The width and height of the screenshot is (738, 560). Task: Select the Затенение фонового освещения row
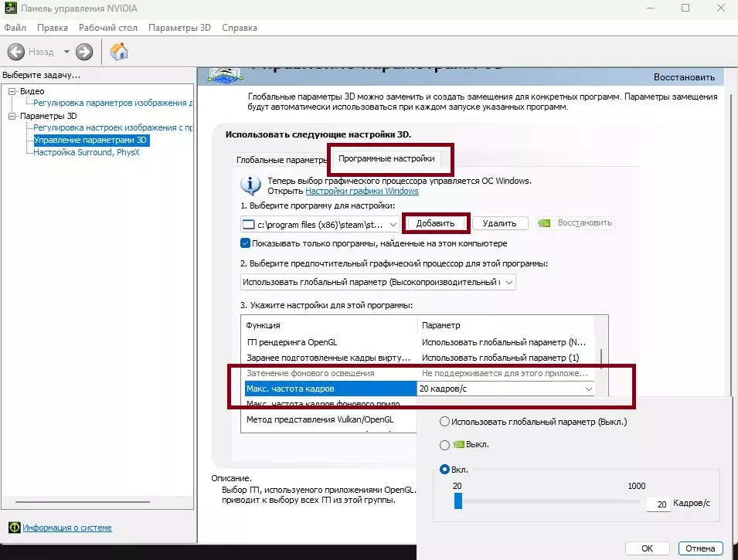(418, 373)
